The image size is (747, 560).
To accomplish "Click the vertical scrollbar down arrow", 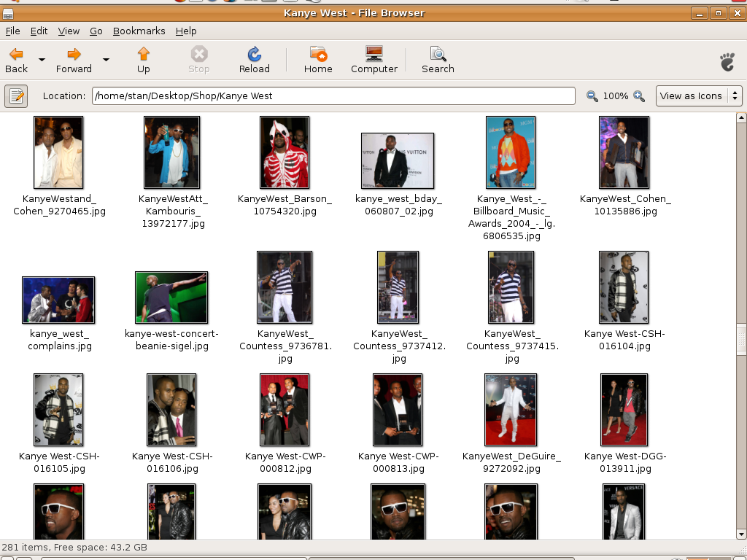I will coord(741,534).
